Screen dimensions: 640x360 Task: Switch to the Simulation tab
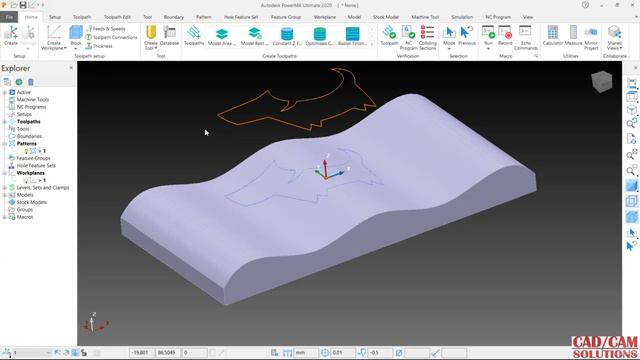point(462,17)
